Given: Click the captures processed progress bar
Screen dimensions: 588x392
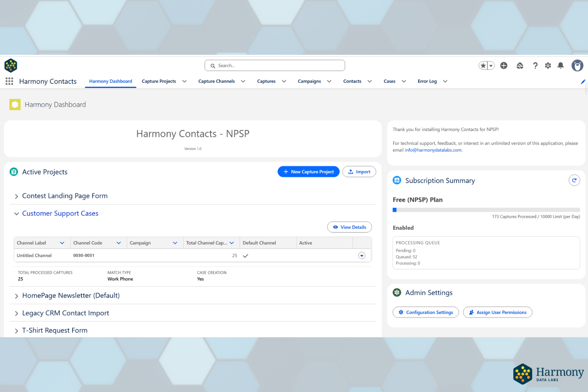Looking at the screenshot, I should 486,210.
